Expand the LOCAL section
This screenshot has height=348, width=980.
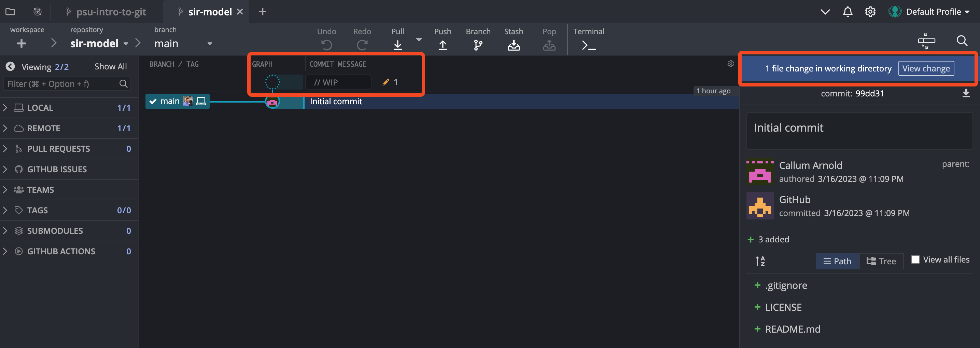coord(5,108)
